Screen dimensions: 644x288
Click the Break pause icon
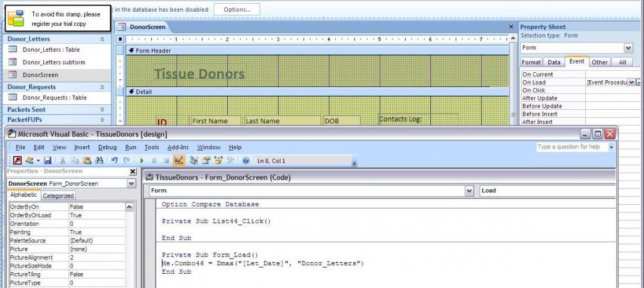click(154, 161)
